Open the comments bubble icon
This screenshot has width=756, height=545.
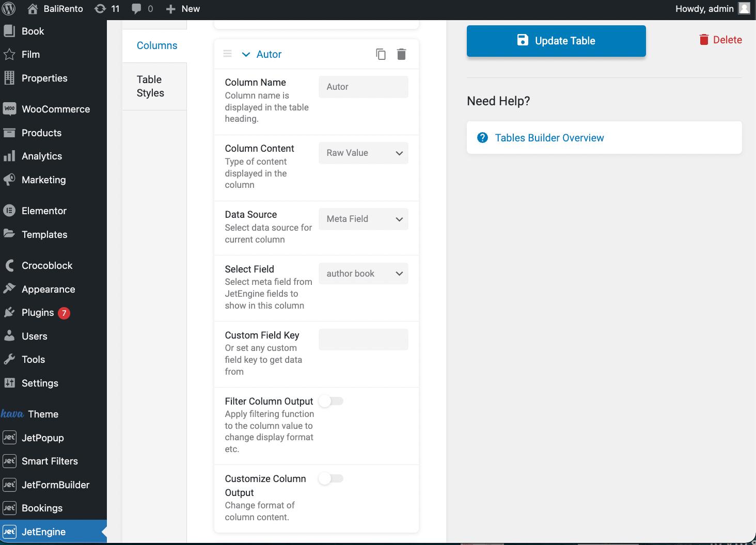tap(136, 9)
